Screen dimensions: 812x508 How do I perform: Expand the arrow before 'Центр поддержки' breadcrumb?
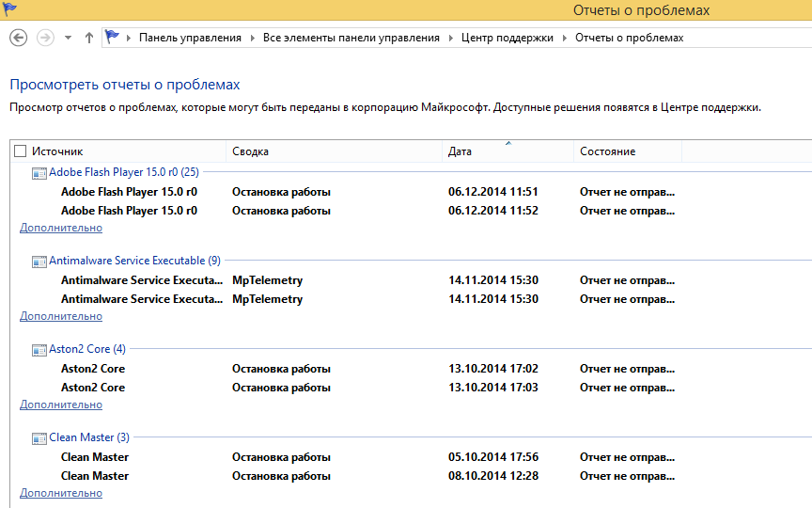coord(450,38)
